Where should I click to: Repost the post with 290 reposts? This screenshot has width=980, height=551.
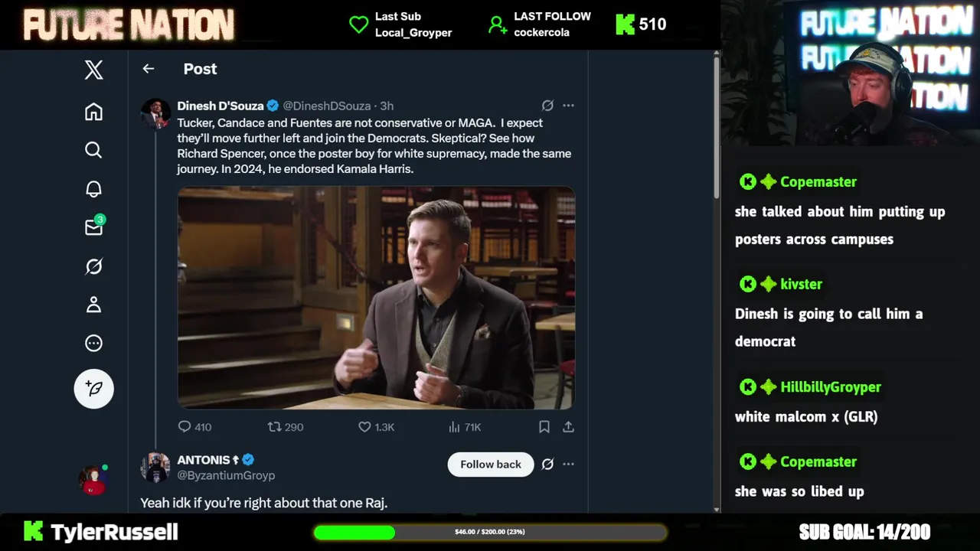coord(286,427)
